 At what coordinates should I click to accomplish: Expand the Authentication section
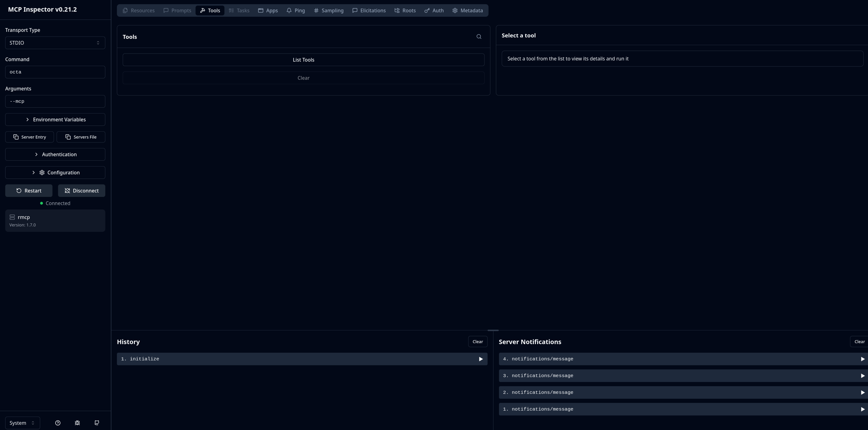[55, 154]
